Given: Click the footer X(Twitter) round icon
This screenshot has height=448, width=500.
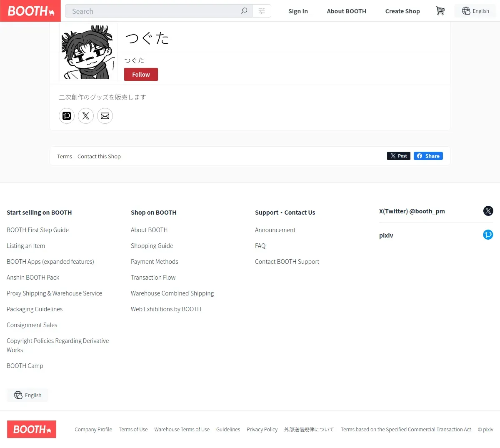Looking at the screenshot, I should pyautogui.click(x=488, y=211).
